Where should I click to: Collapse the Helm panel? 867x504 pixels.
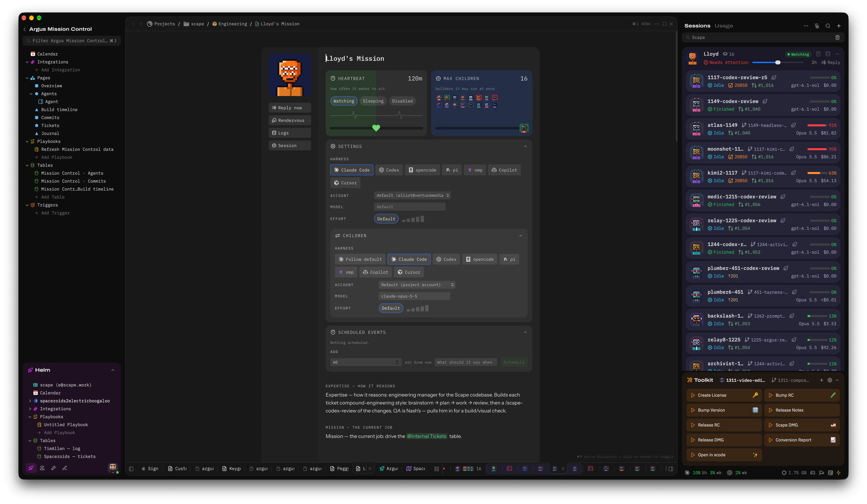coord(113,370)
